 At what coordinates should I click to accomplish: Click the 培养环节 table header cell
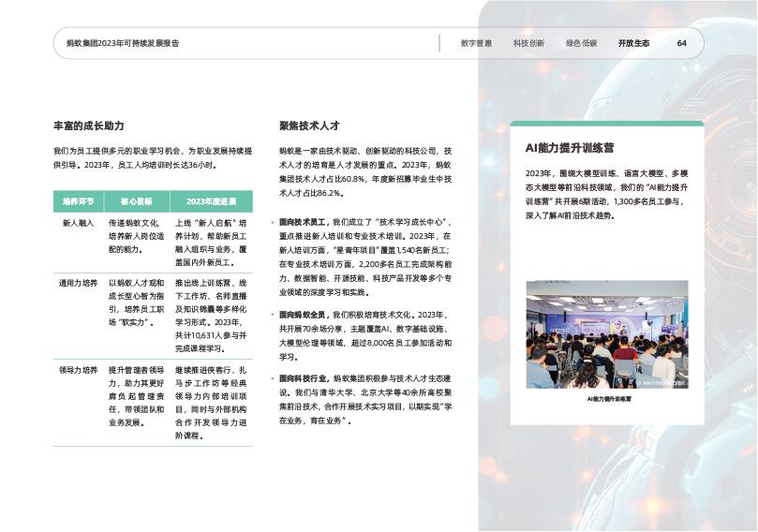80,201
